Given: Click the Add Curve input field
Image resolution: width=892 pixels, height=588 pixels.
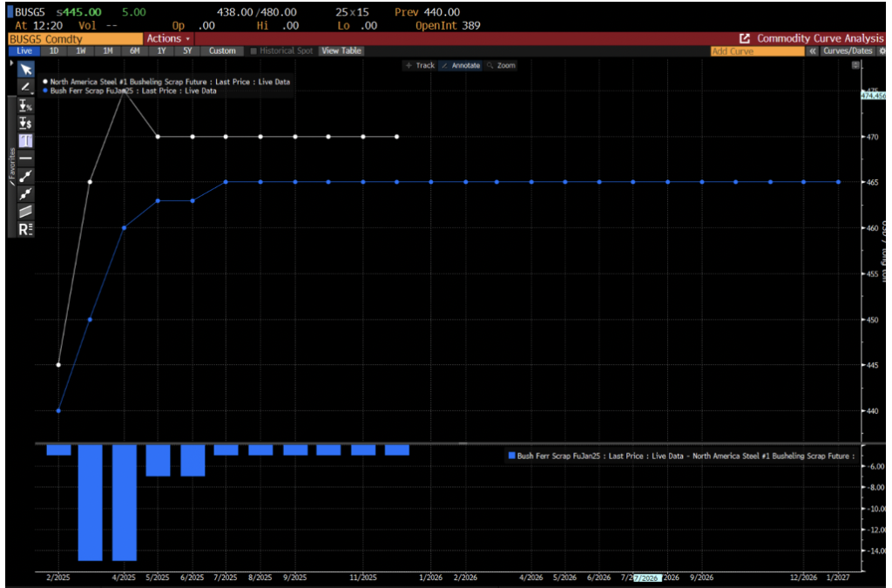Looking at the screenshot, I should [756, 51].
